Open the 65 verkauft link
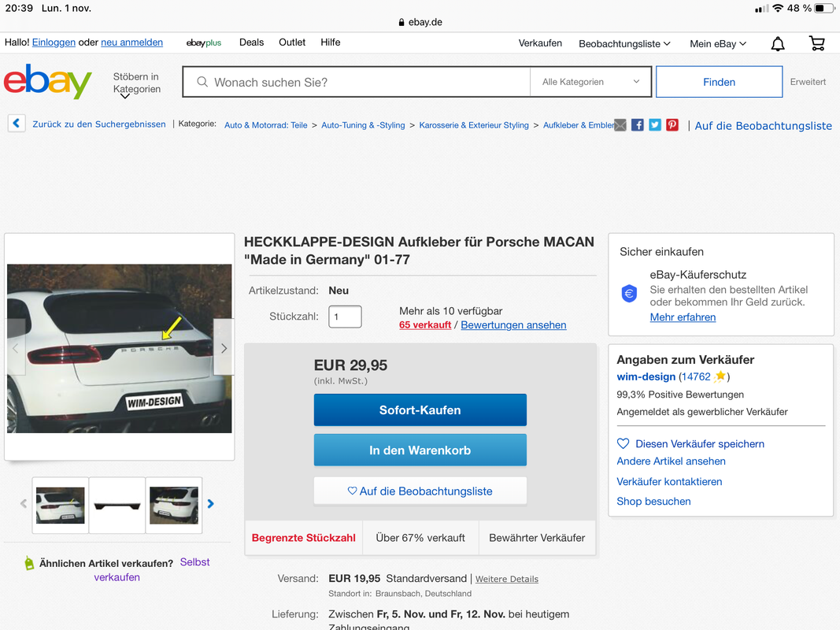Image resolution: width=840 pixels, height=630 pixels. [425, 324]
